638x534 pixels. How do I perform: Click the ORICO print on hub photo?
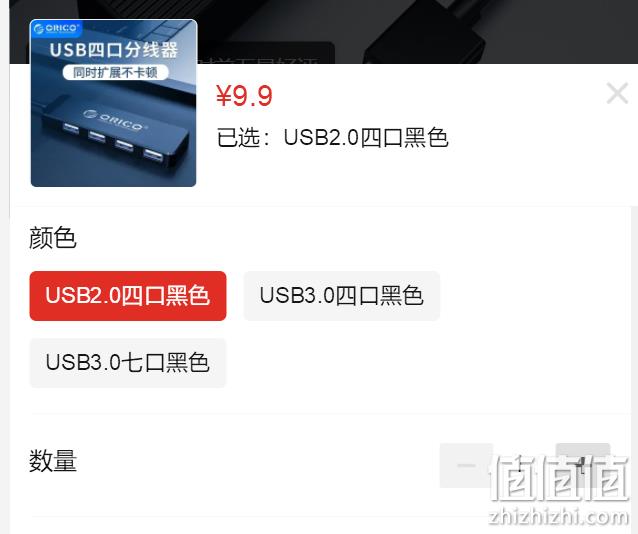[113, 119]
